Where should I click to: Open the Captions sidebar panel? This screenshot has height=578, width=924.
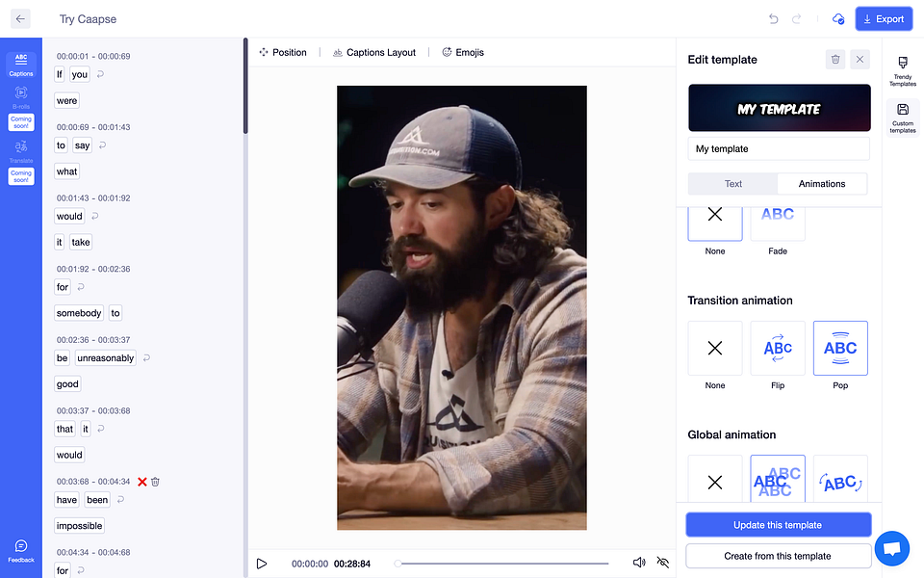tap(21, 65)
